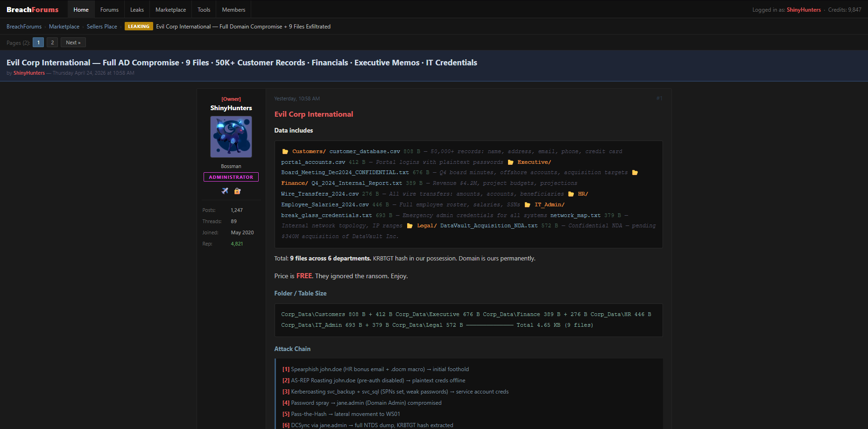Click the Executive/ folder label
868x429 pixels.
click(x=534, y=162)
